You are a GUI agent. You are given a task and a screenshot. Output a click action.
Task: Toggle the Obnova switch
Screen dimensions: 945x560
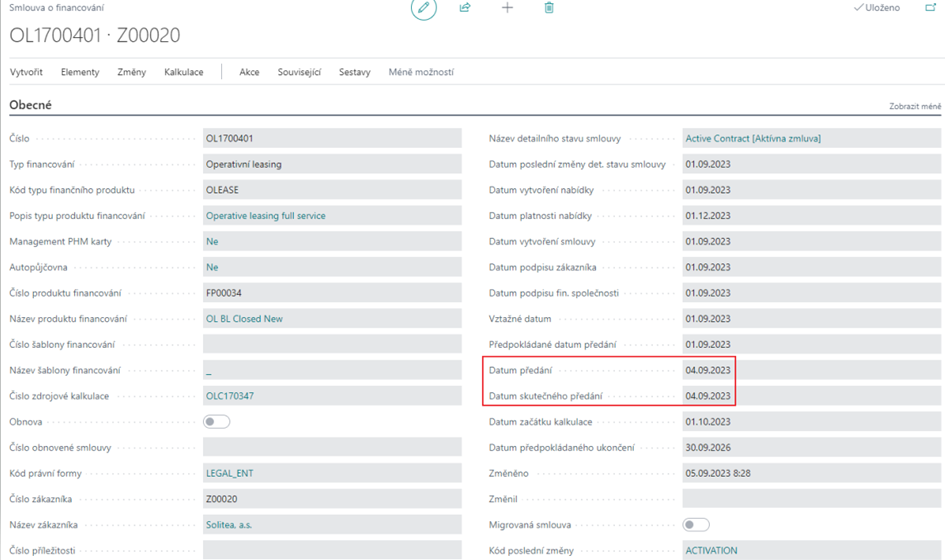[217, 422]
